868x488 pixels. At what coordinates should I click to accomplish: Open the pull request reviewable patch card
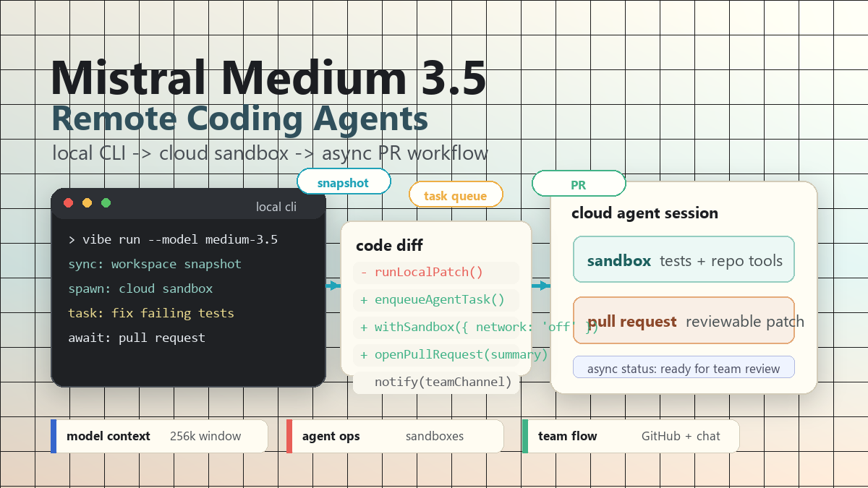pyautogui.click(x=684, y=320)
